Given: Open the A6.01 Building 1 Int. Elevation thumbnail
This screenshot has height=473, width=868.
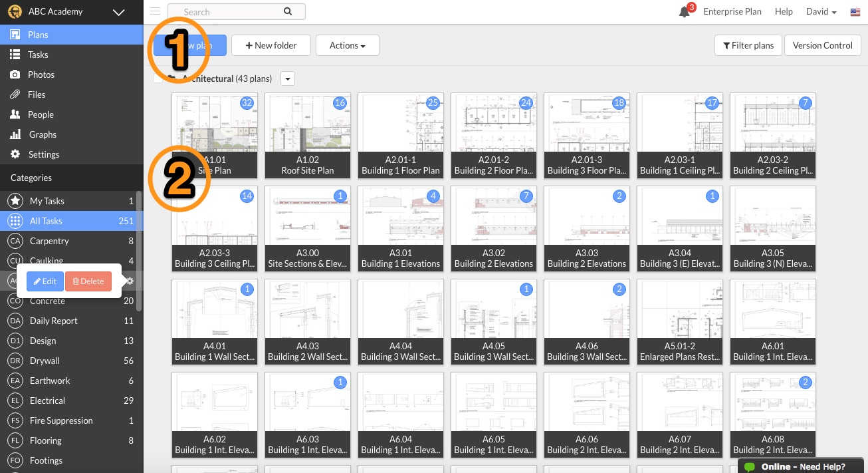Looking at the screenshot, I should (773, 322).
